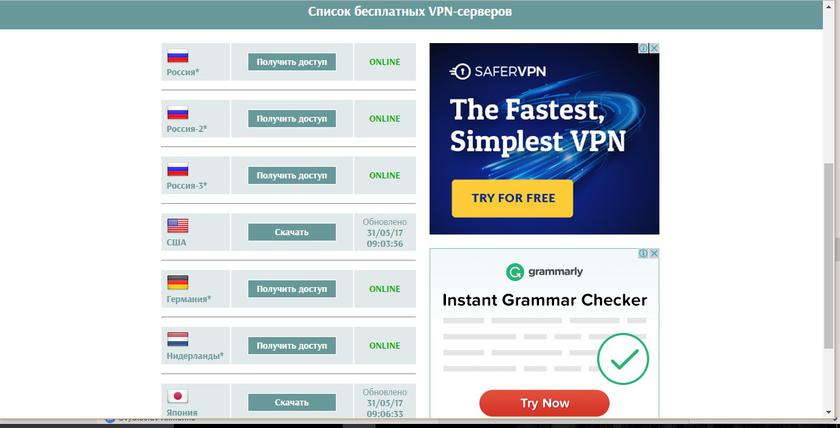The image size is (840, 428).
Task: Download the Япония server config
Action: click(292, 402)
